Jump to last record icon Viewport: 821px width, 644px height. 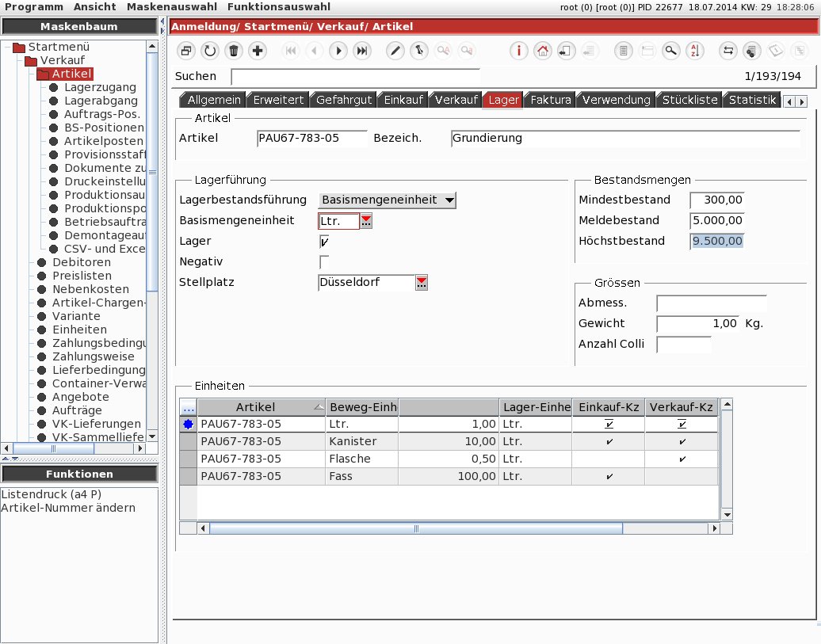(362, 51)
